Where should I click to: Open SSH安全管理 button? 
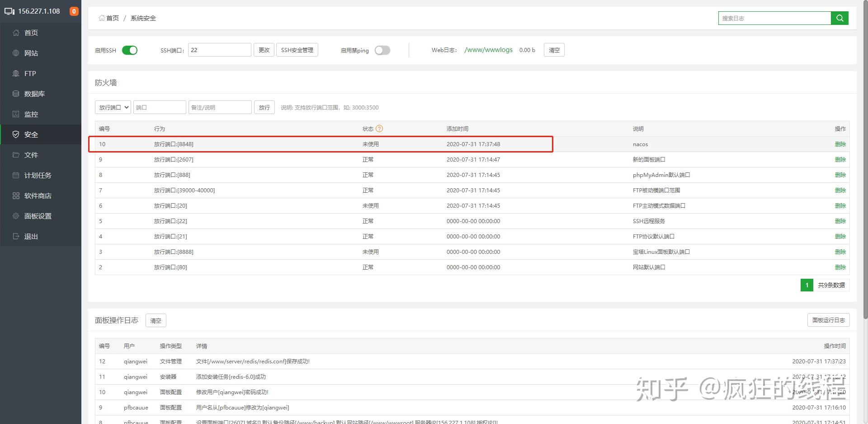point(297,50)
